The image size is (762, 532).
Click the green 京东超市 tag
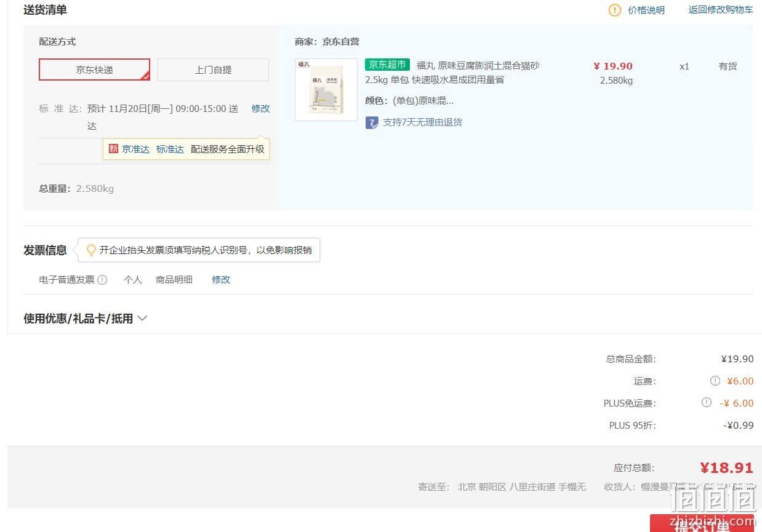tap(387, 65)
